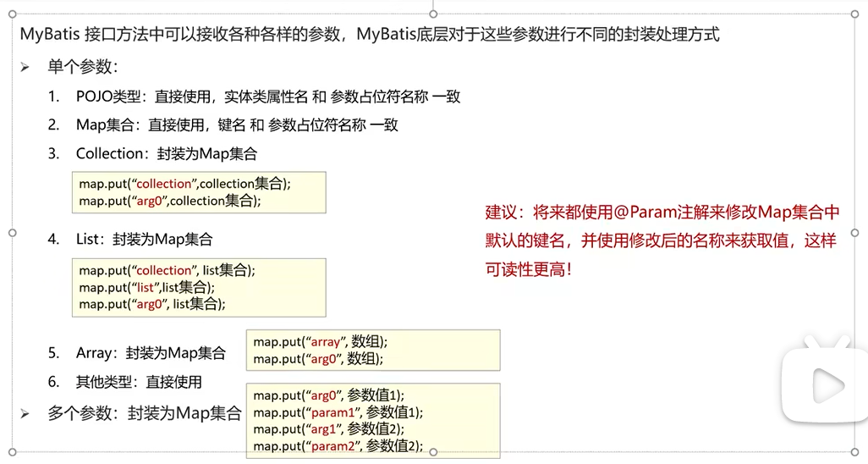Viewport: 868px width, 464px height.
Task: Click the '多个参数：封装为Map集合' bullet heading
Action: point(145,413)
